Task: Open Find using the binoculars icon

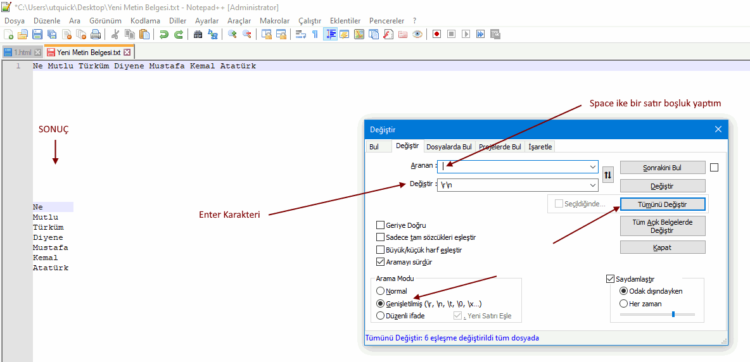Action: click(x=198, y=34)
